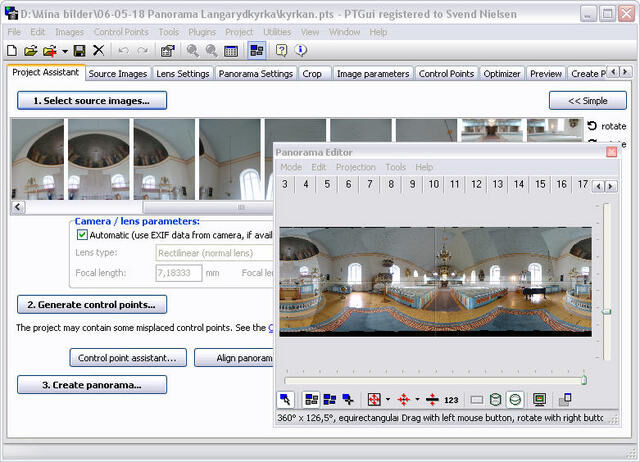Open the fit panorama dropdown arrow
640x462 pixels.
pyautogui.click(x=388, y=399)
